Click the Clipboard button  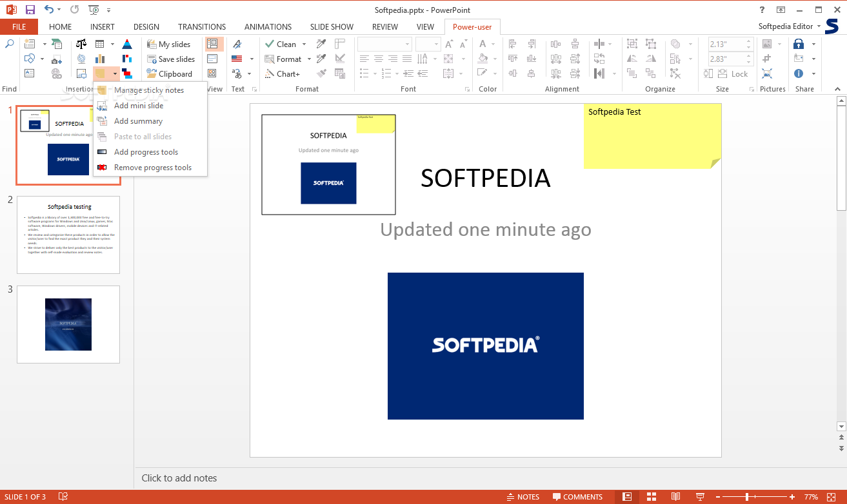click(x=170, y=74)
